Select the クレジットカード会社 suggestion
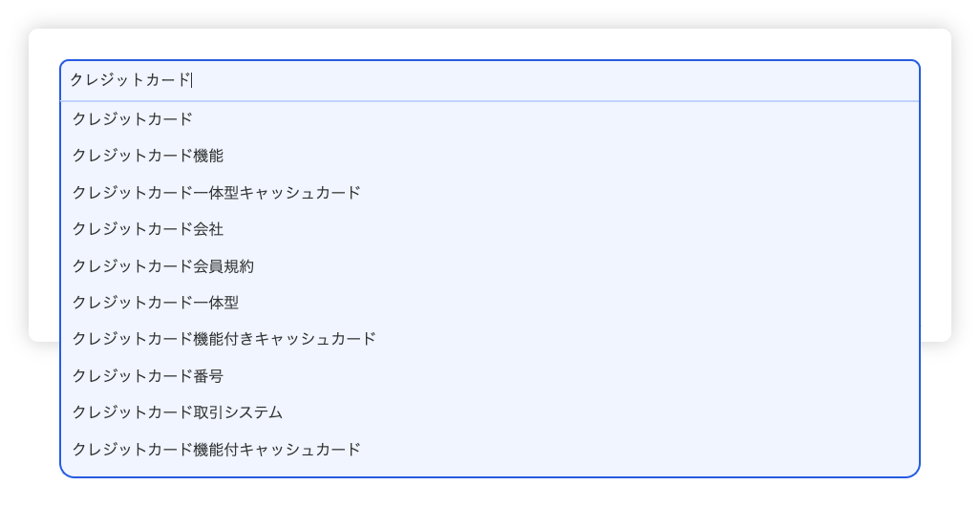980x506 pixels. (148, 229)
